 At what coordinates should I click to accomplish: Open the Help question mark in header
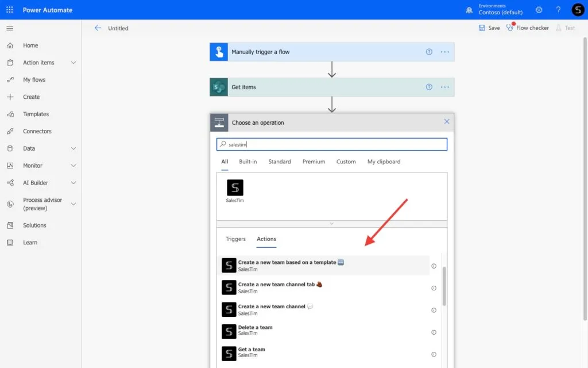(x=558, y=10)
